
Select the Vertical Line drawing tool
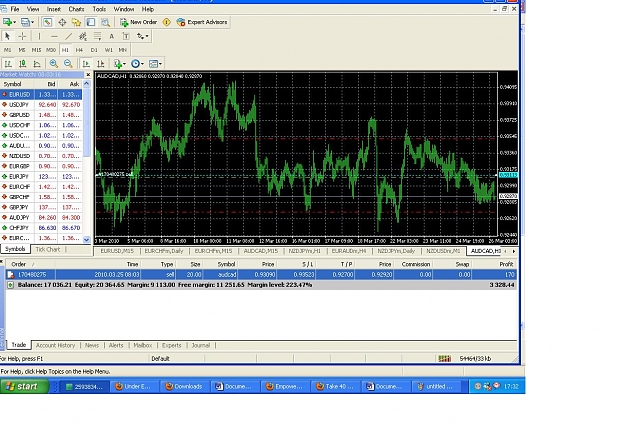pyautogui.click(x=39, y=36)
